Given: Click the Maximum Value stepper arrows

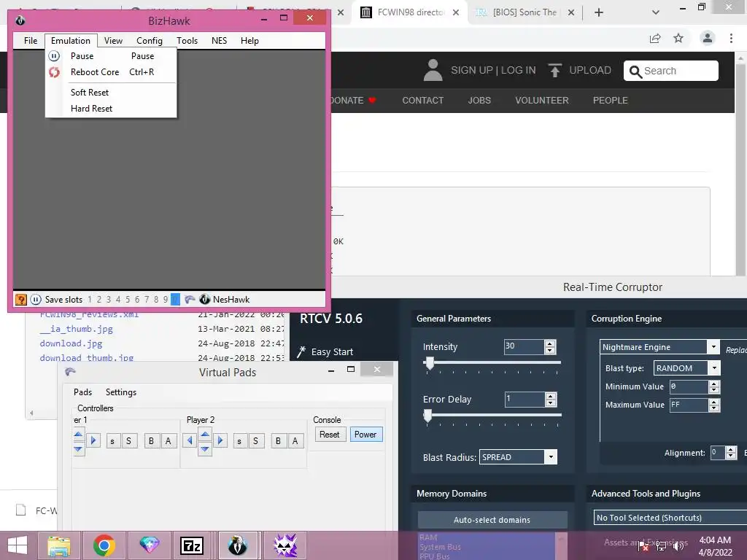Looking at the screenshot, I should click(713, 405).
